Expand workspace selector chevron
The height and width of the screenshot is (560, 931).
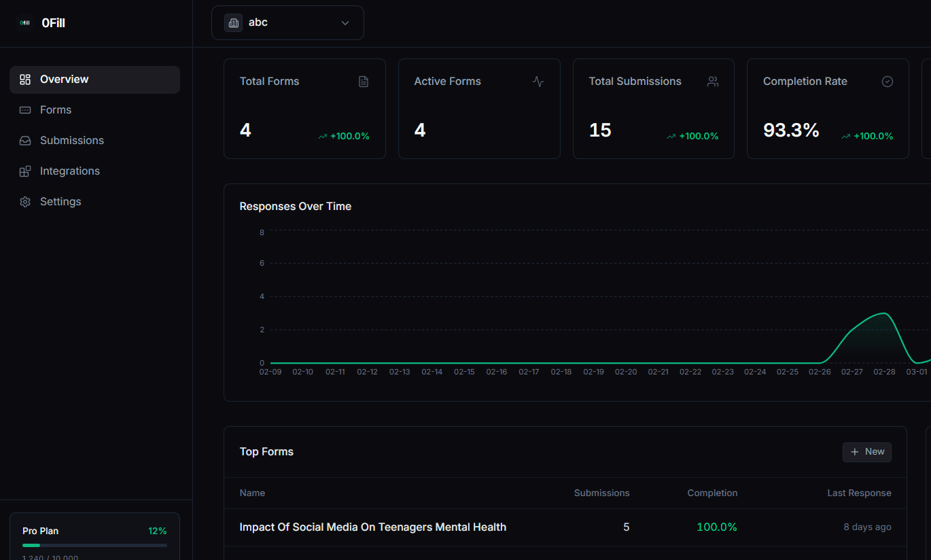pos(345,23)
